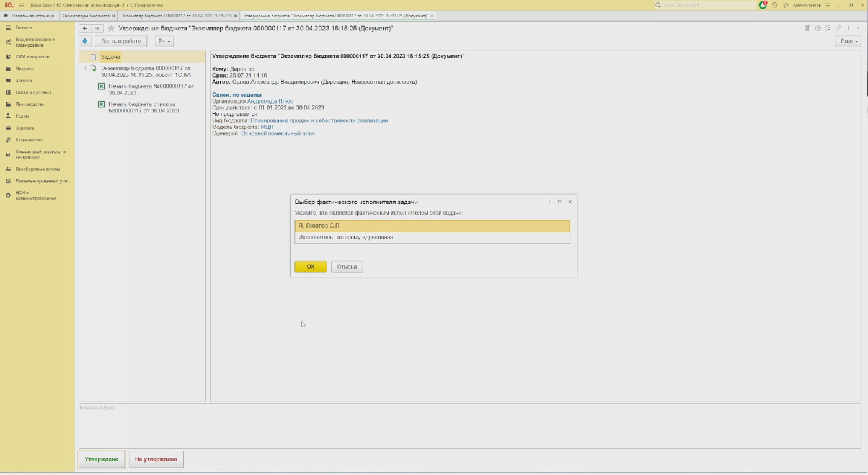Open notifications bell with red badge
The width and height of the screenshot is (868, 475).
763,5
